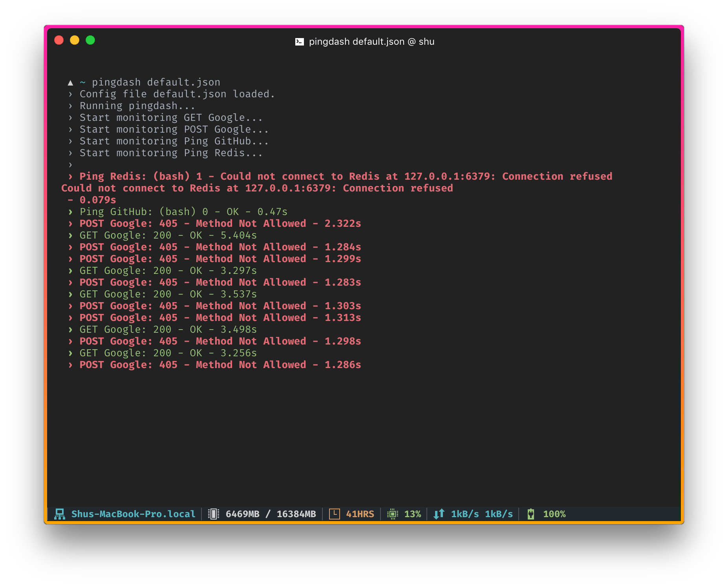Click the window title 'pingdash default.json @ shu'
728x587 pixels.
[x=371, y=42]
